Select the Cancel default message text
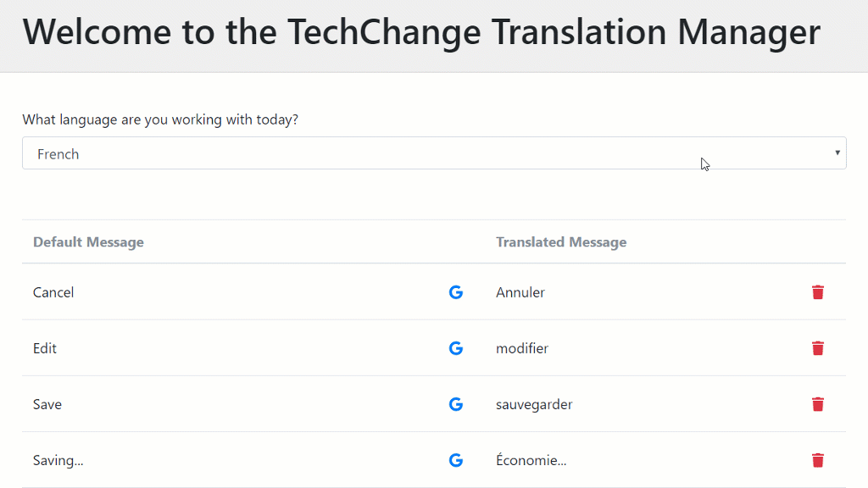This screenshot has width=868, height=488. point(53,292)
